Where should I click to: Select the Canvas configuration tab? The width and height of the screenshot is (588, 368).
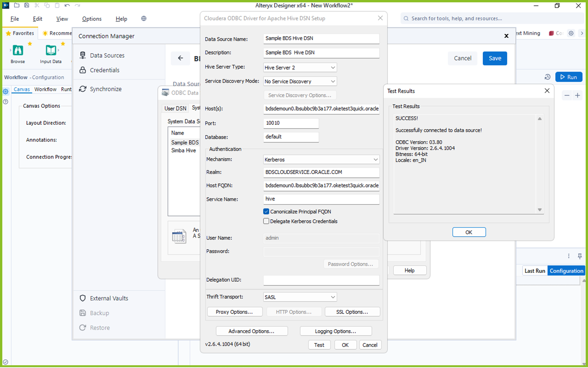(x=22, y=89)
